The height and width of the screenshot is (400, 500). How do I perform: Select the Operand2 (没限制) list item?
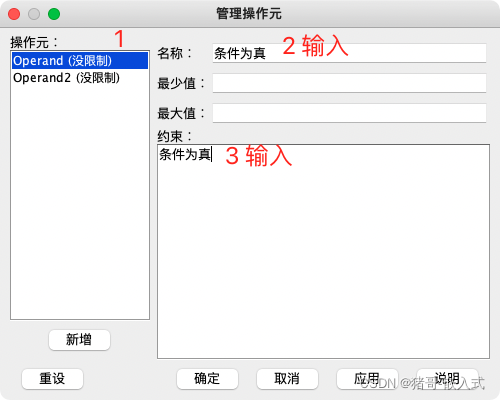pyautogui.click(x=80, y=78)
